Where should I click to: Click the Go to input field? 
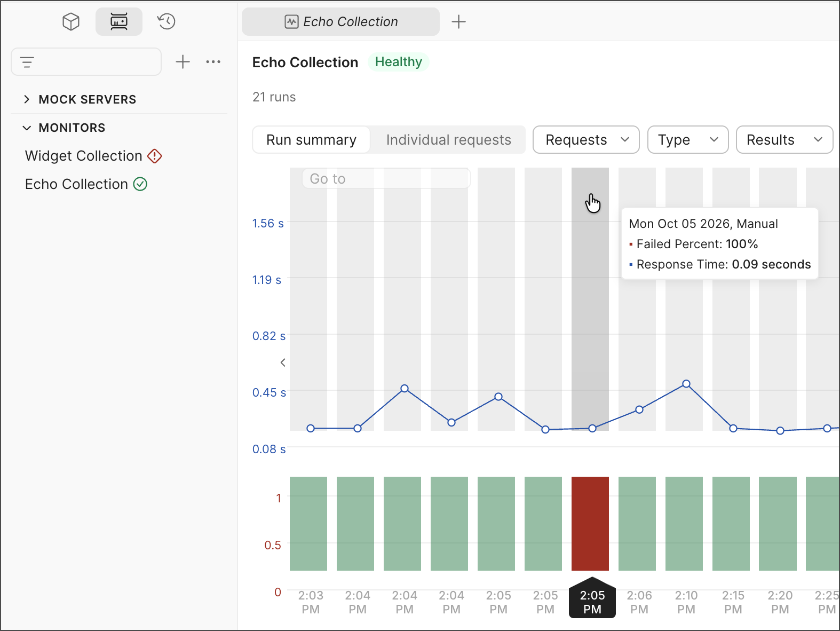(386, 179)
